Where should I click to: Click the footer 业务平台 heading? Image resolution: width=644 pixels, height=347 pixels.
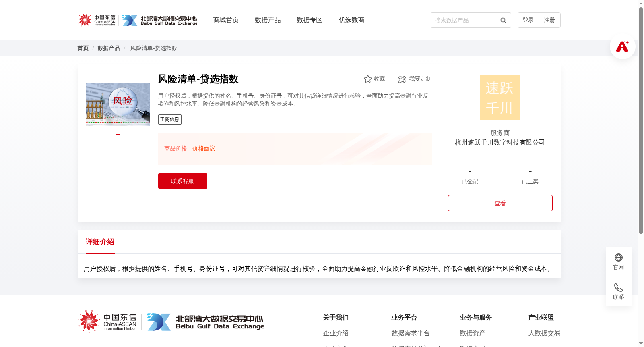click(x=404, y=318)
